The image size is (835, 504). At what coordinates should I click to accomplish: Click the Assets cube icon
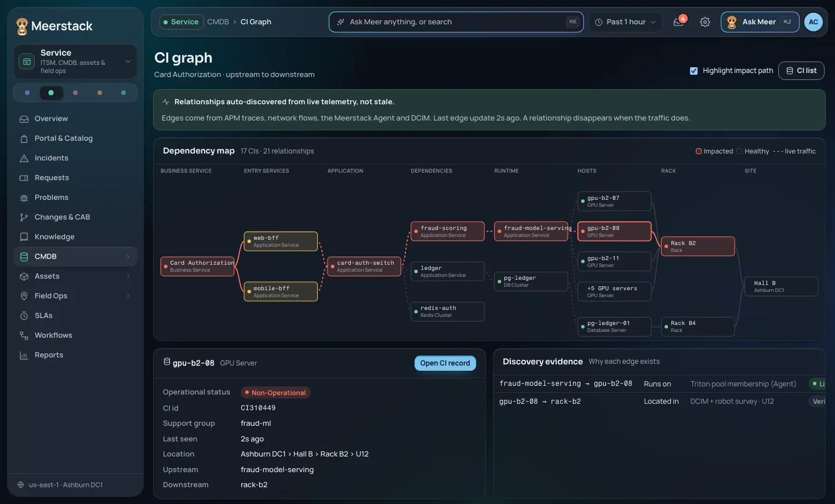(x=24, y=276)
